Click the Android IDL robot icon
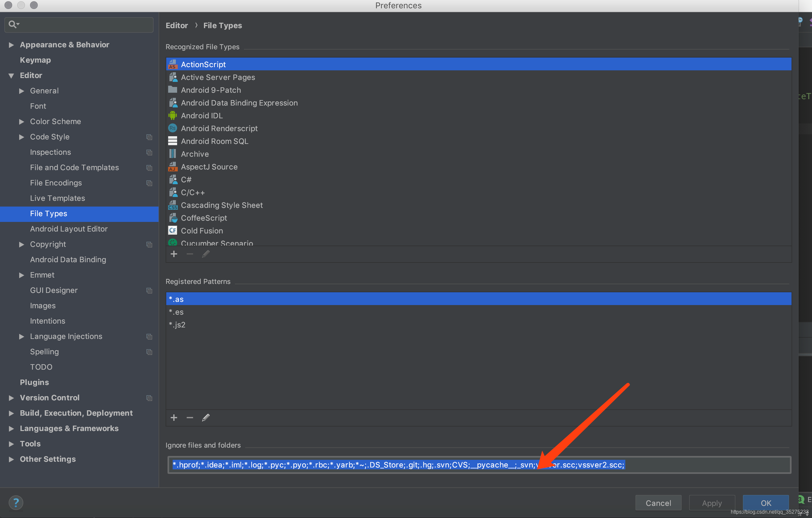 [x=173, y=116]
